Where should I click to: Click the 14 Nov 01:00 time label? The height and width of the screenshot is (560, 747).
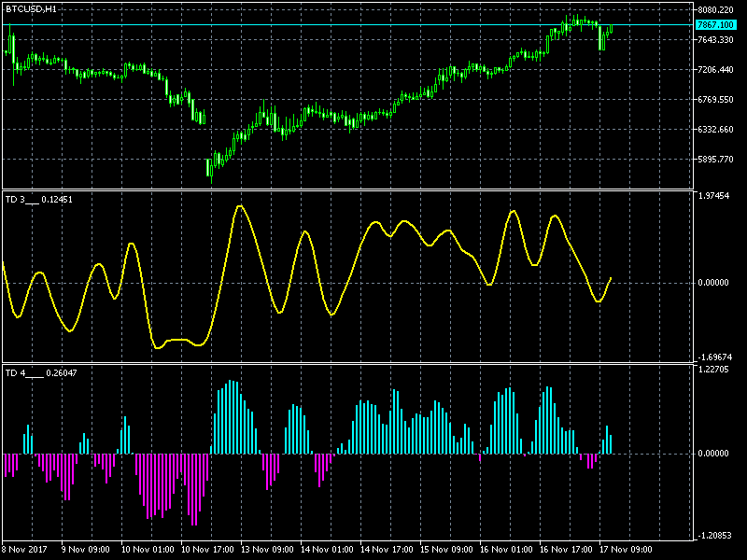coord(328,550)
